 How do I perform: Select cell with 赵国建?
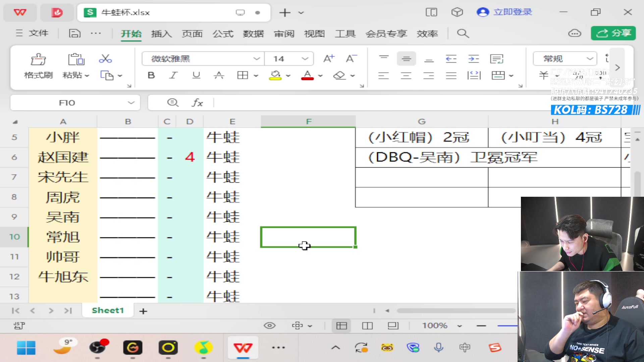63,157
